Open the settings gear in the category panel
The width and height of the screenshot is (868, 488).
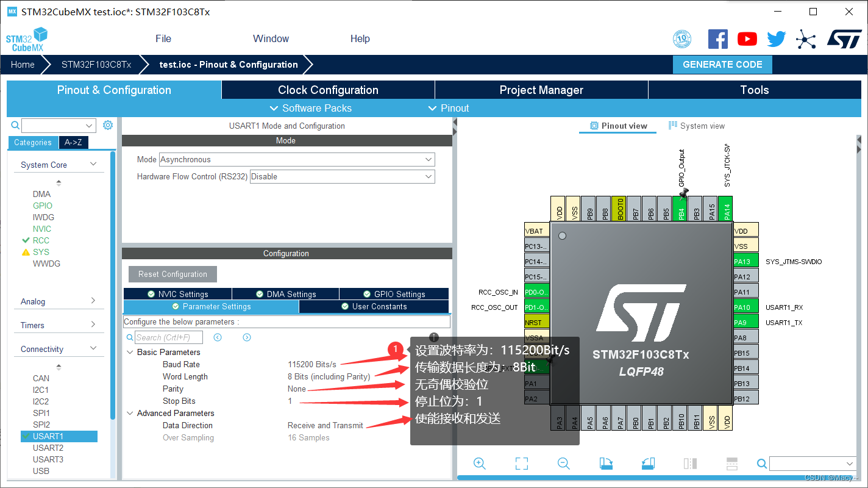coord(108,125)
